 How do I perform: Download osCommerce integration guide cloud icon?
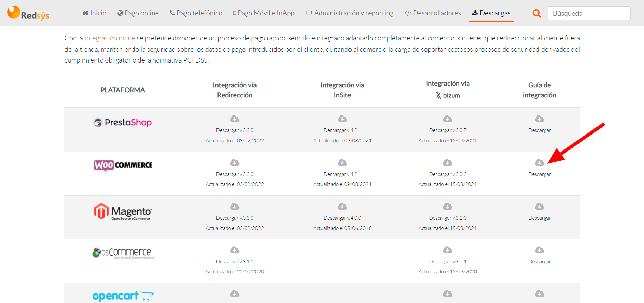(x=539, y=250)
